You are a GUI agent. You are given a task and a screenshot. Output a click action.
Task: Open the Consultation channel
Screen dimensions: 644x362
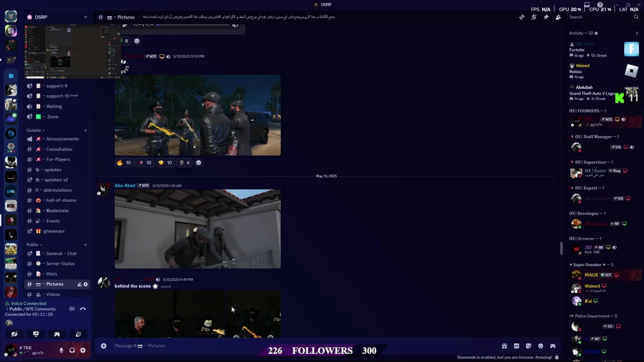pos(57,149)
